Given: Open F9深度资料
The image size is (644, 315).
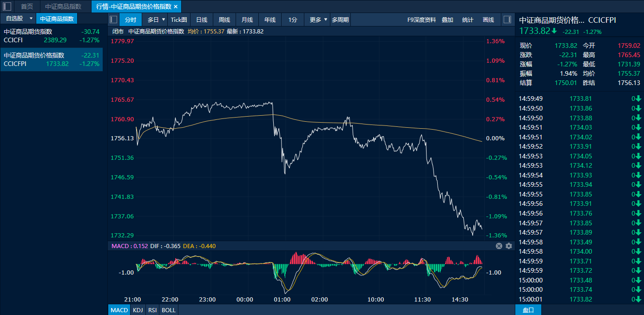Looking at the screenshot, I should [421, 20].
